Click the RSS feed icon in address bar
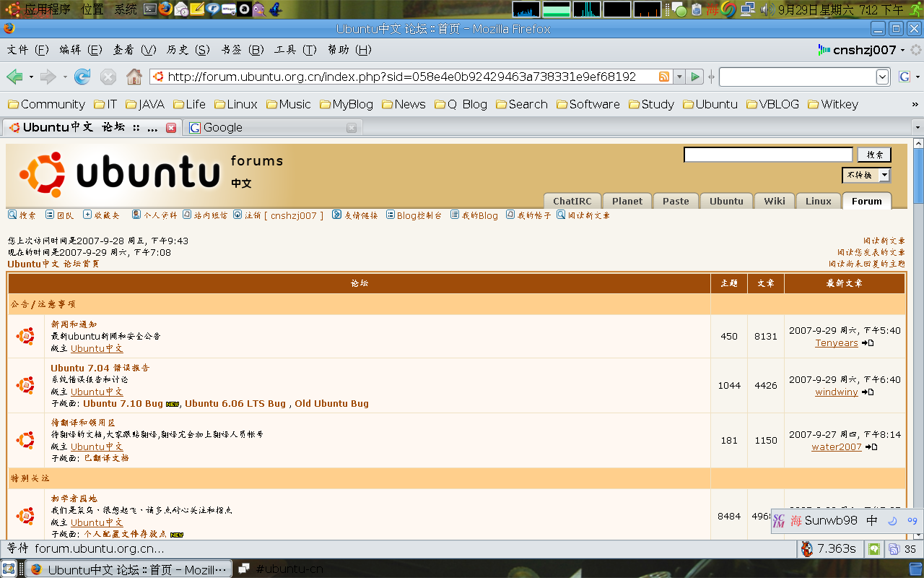The width and height of the screenshot is (924, 578). (664, 77)
